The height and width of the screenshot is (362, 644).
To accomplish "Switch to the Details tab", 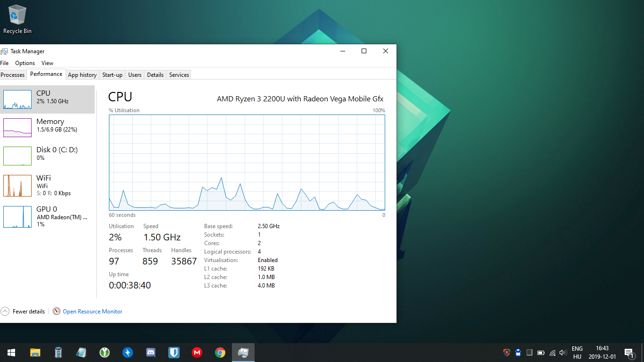I will point(155,75).
